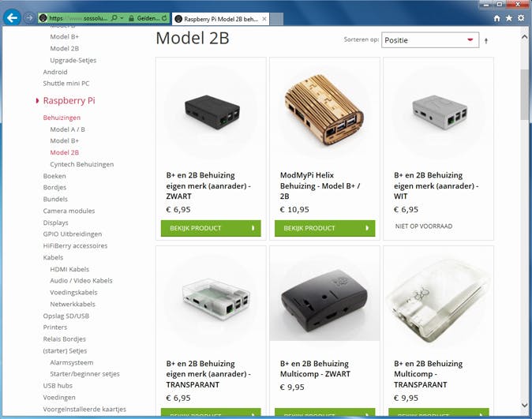Open the Printers sidebar category
The width and height of the screenshot is (532, 419).
coord(55,327)
